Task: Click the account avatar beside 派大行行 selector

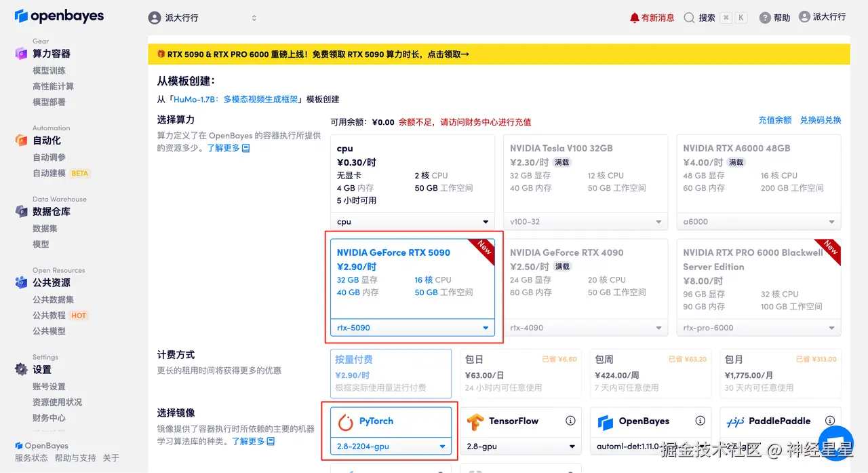Action: (x=155, y=18)
